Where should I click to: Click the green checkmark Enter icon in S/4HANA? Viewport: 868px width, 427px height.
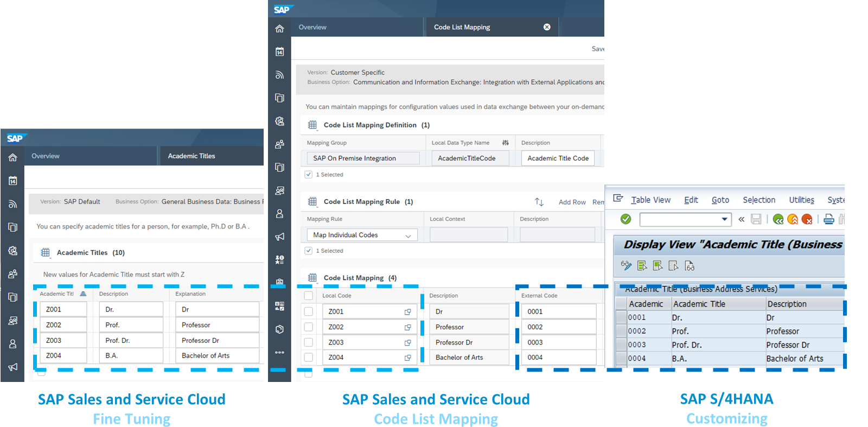[626, 219]
